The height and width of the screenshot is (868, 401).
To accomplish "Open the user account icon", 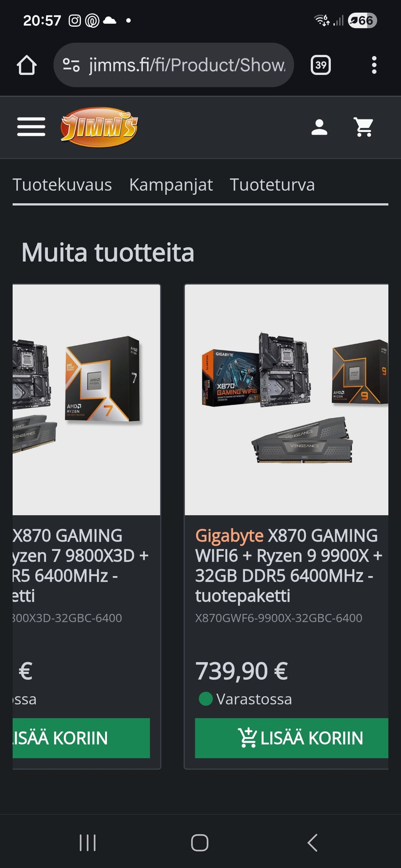I will (320, 127).
